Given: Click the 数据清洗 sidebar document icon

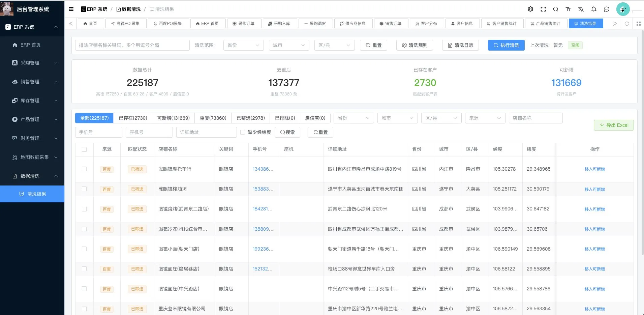Looking at the screenshot, I should click(x=15, y=176).
